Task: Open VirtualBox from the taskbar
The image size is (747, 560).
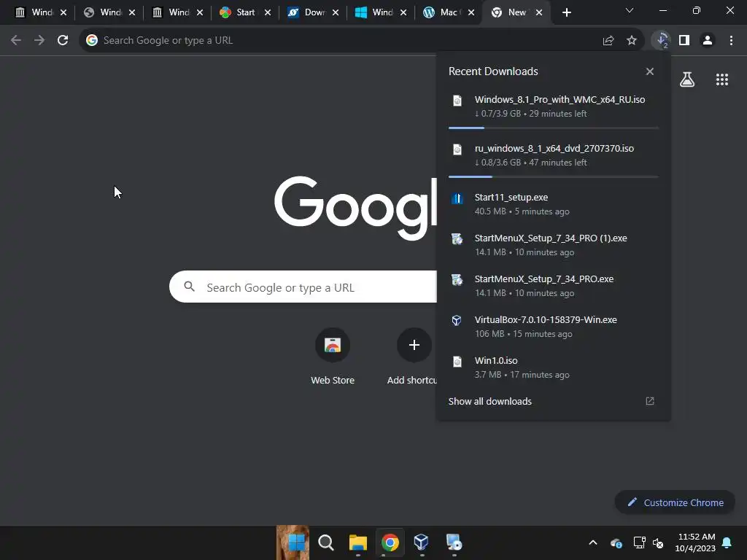Action: (x=421, y=542)
